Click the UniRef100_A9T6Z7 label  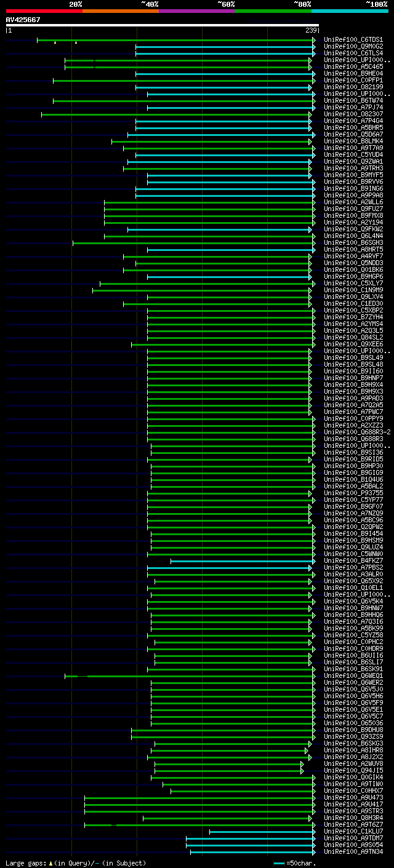click(x=353, y=824)
